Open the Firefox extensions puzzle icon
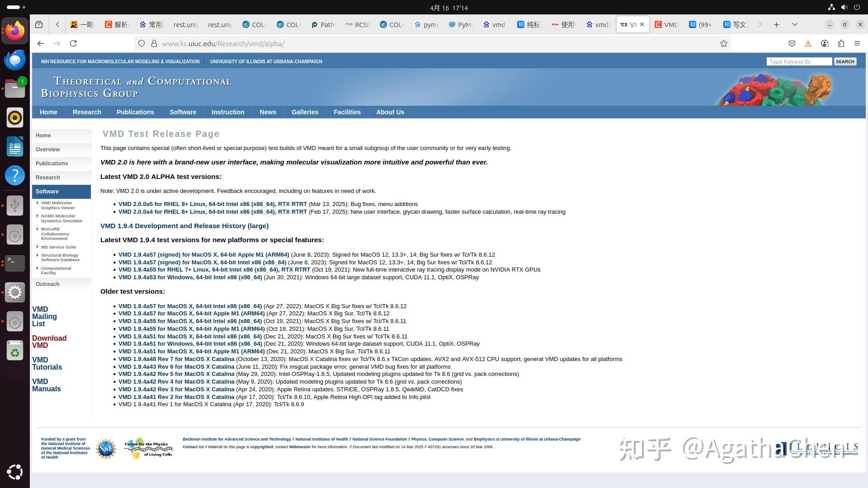The height and width of the screenshot is (488, 868). [x=841, y=43]
